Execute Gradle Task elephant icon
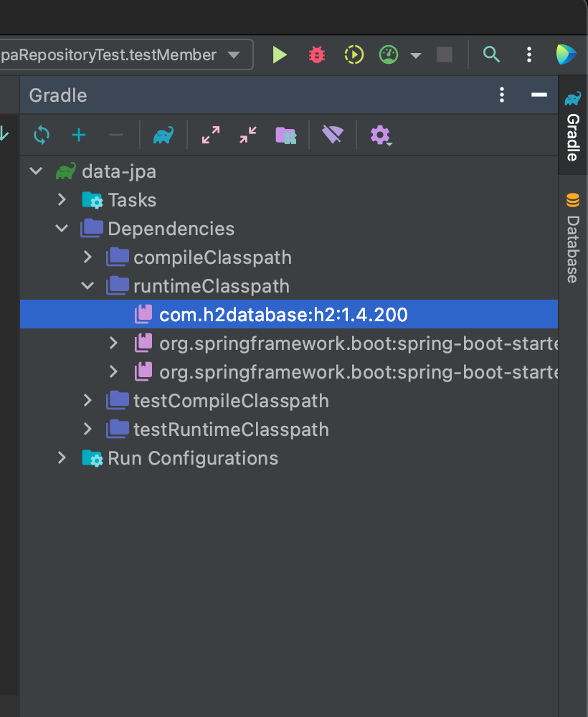588x717 pixels. [163, 135]
